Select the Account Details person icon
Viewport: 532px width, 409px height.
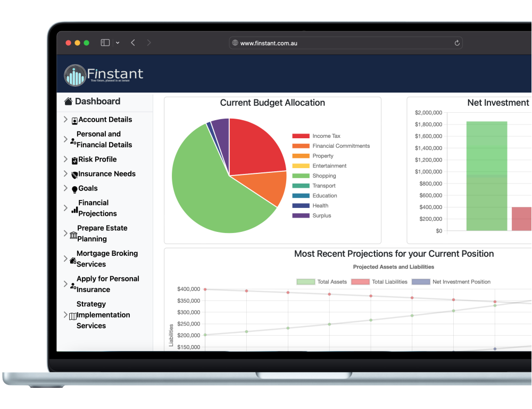(74, 121)
